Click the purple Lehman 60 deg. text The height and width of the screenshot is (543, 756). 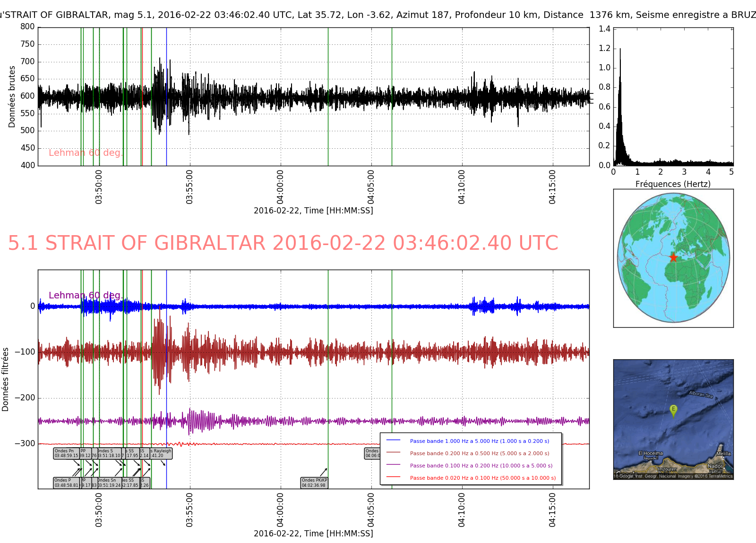[86, 296]
